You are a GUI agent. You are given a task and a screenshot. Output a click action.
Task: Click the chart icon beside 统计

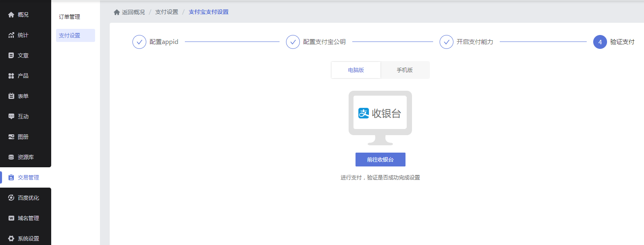[11, 35]
